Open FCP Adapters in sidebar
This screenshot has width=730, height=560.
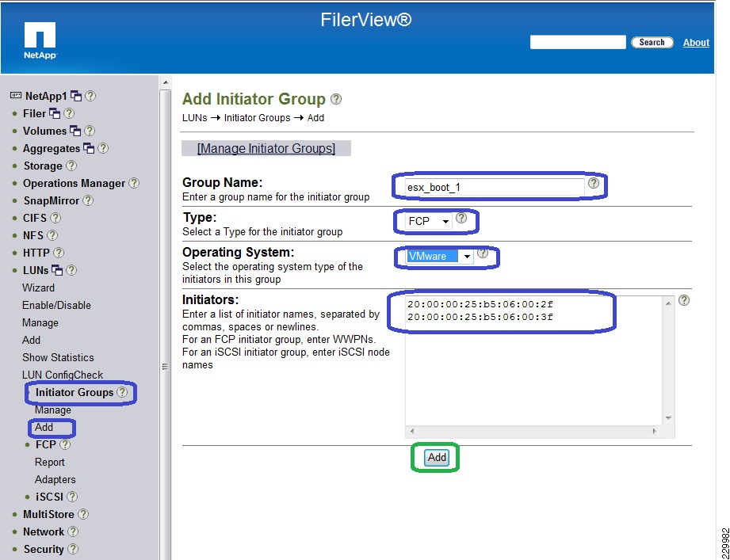[x=55, y=479]
